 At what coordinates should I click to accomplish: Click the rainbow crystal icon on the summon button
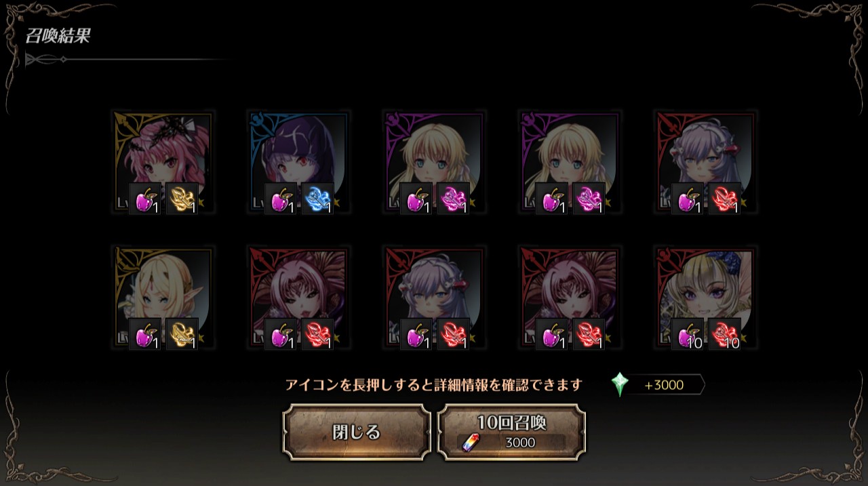469,443
